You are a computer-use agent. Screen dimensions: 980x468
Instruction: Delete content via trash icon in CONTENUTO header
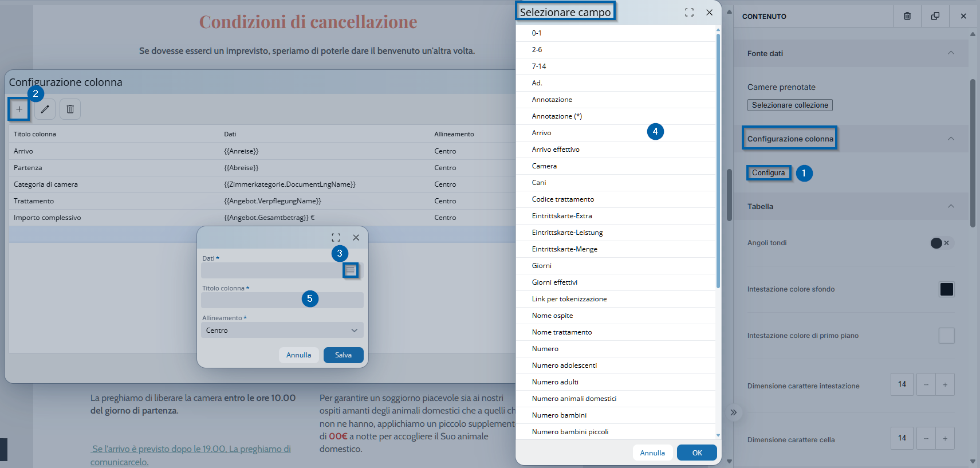[907, 16]
